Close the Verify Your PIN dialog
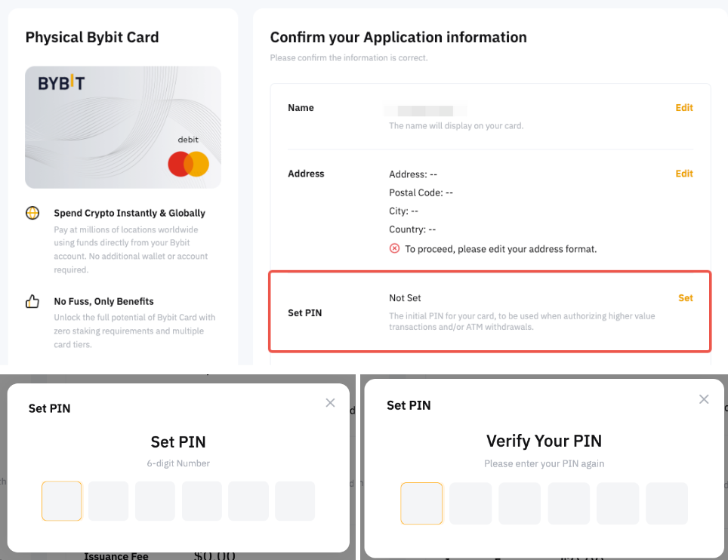This screenshot has width=728, height=560. pos(704,399)
